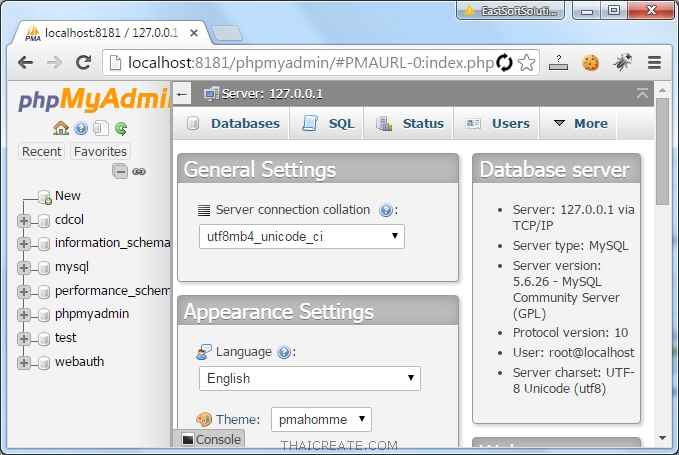This screenshot has height=455, width=679.
Task: Expand the test database tree
Action: 24,339
